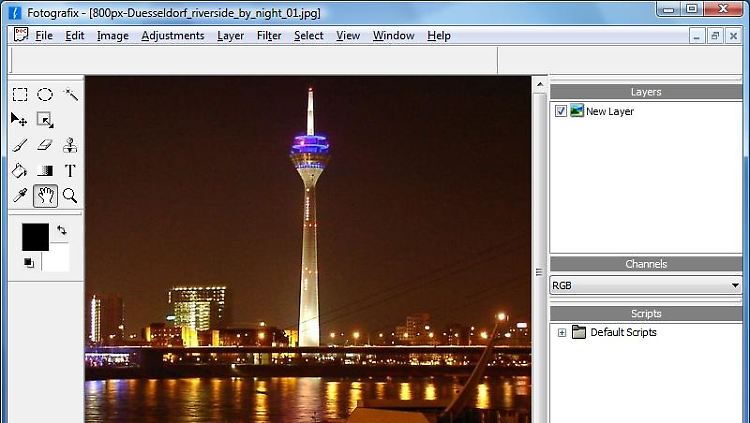Choose the Paintbrush tool
The image size is (750, 423).
pyautogui.click(x=20, y=145)
